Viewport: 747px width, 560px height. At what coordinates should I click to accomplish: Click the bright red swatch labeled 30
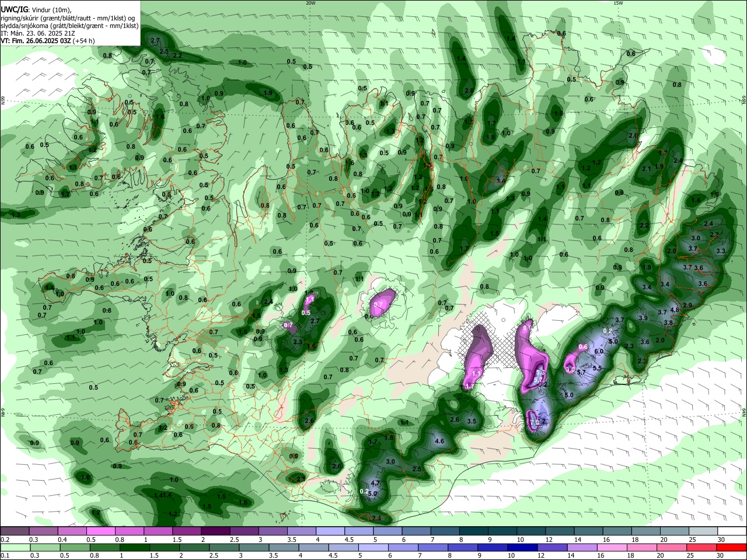coord(732,547)
